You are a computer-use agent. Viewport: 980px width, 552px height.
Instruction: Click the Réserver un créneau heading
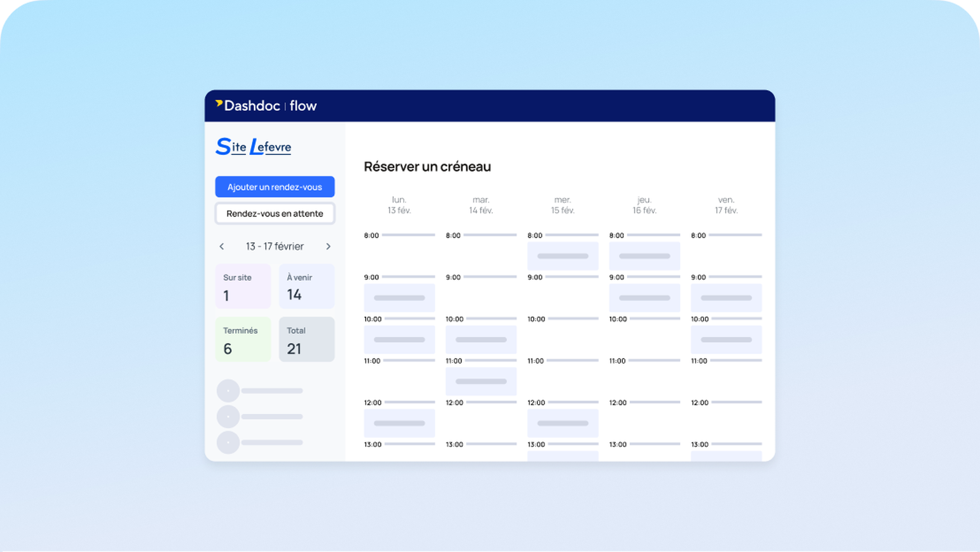(x=427, y=167)
